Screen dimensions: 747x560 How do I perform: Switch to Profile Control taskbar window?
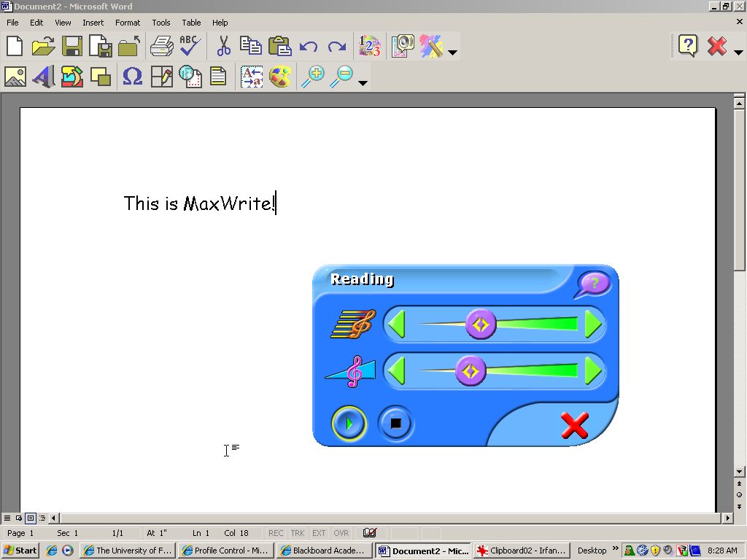[226, 551]
